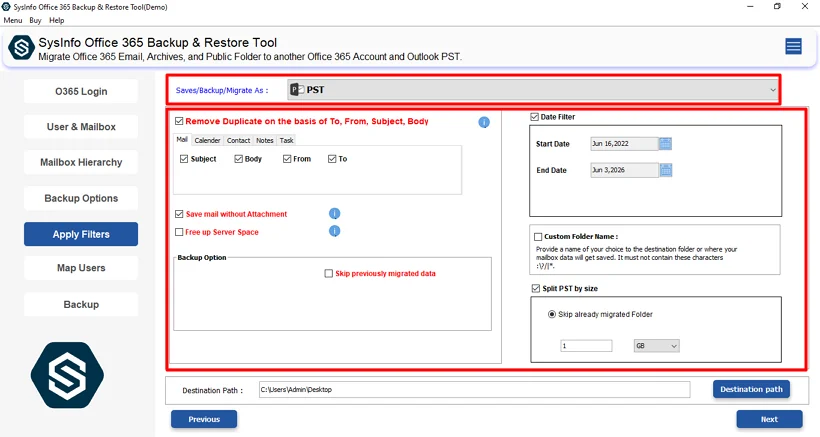Screen dimensions: 820x437
Task: Open the Help menu
Action: click(56, 20)
